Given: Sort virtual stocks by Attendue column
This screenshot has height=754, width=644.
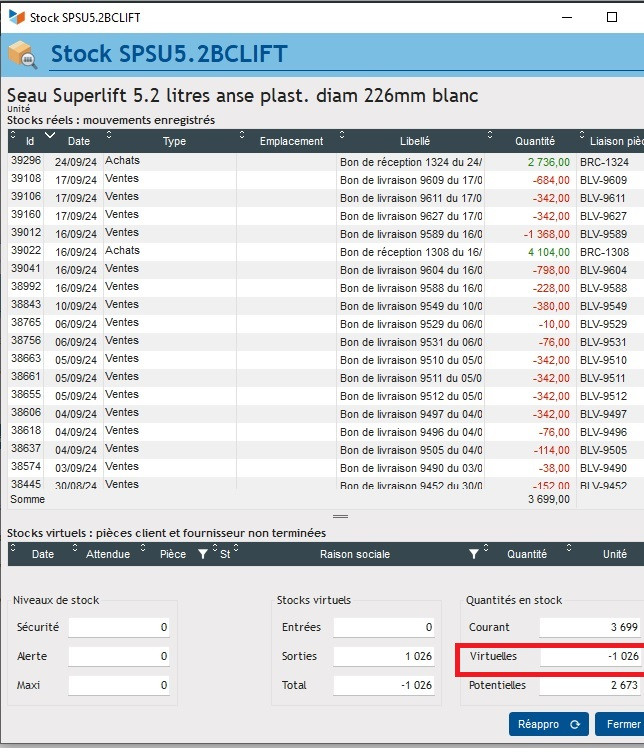Looking at the screenshot, I should [x=108, y=554].
